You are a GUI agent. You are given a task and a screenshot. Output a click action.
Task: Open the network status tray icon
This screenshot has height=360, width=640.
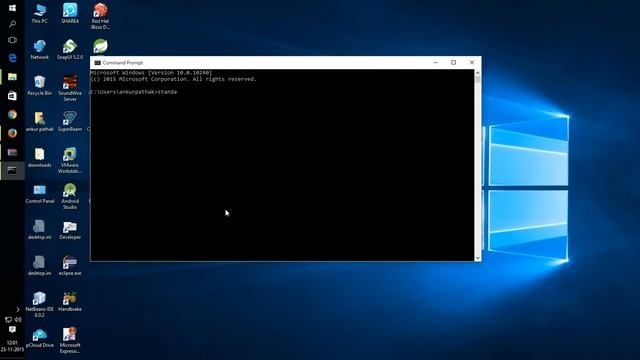tap(8, 320)
